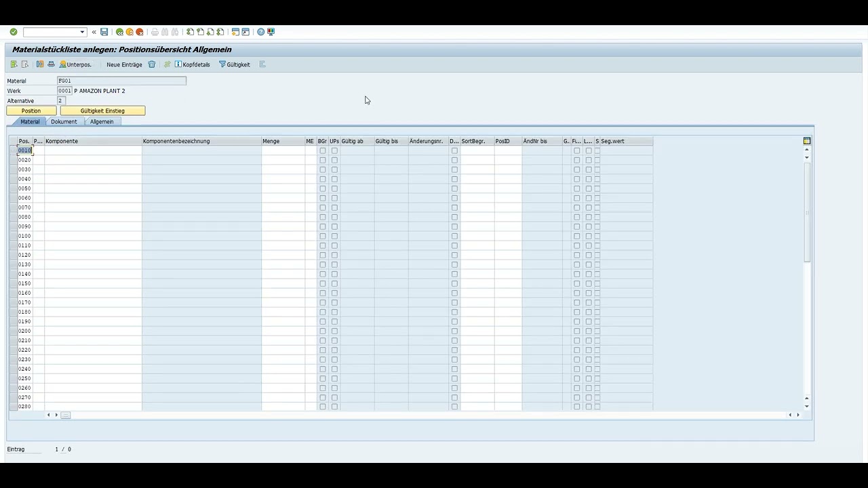Toggle UPs checkbox in row 0010
Image resolution: width=868 pixels, height=488 pixels.
point(334,150)
